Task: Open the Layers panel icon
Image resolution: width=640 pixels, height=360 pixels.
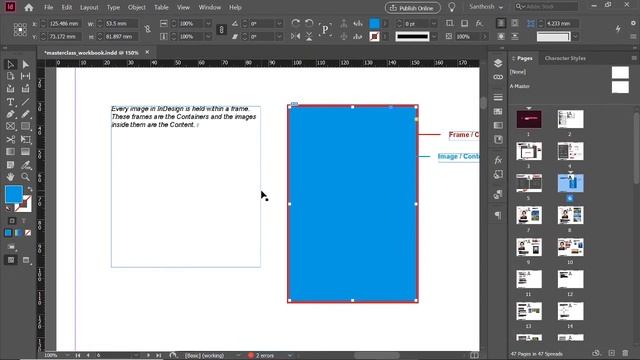Action: click(x=498, y=63)
